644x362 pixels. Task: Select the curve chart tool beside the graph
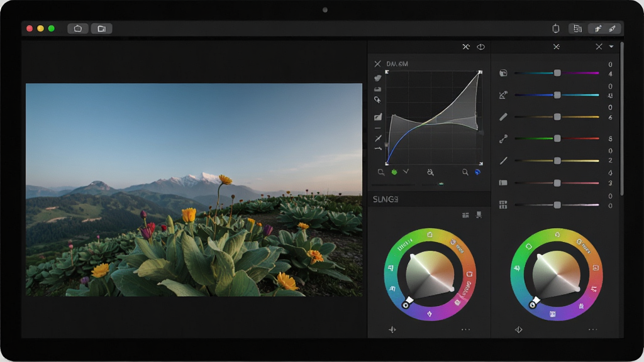378,117
